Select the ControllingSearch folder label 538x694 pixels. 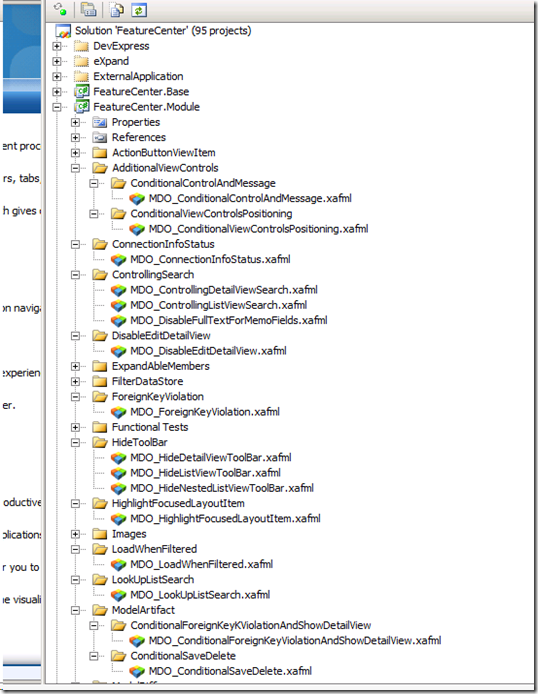click(153, 275)
